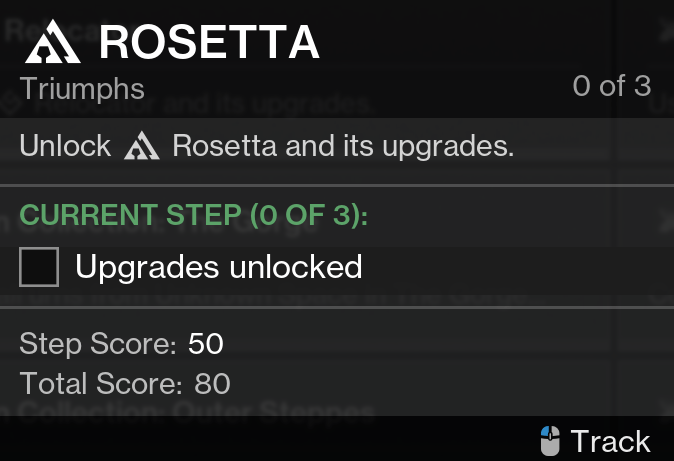Click the large Rosetta emblem beside the title
This screenshot has height=461, width=674.
pyautogui.click(x=52, y=42)
